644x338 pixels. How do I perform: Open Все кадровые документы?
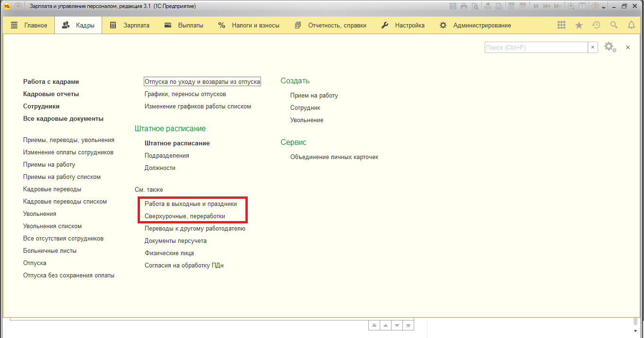(x=63, y=118)
